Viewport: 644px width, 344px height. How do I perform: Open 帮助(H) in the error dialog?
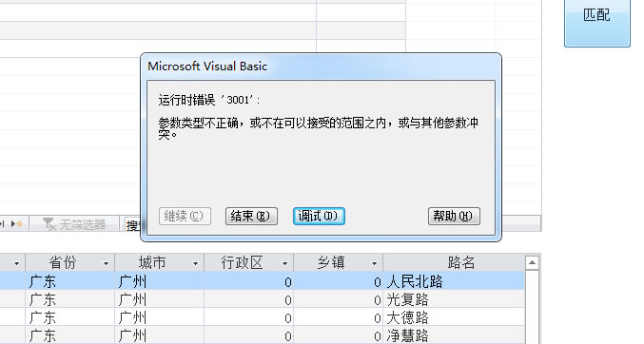(454, 216)
